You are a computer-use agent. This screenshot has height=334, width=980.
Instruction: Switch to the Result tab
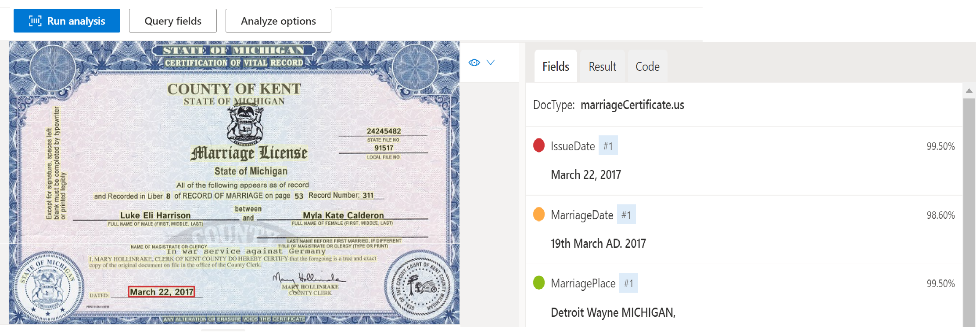[602, 66]
